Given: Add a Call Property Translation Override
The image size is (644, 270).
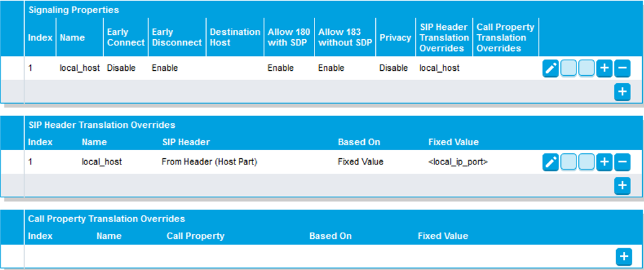Looking at the screenshot, I should click(x=623, y=256).
